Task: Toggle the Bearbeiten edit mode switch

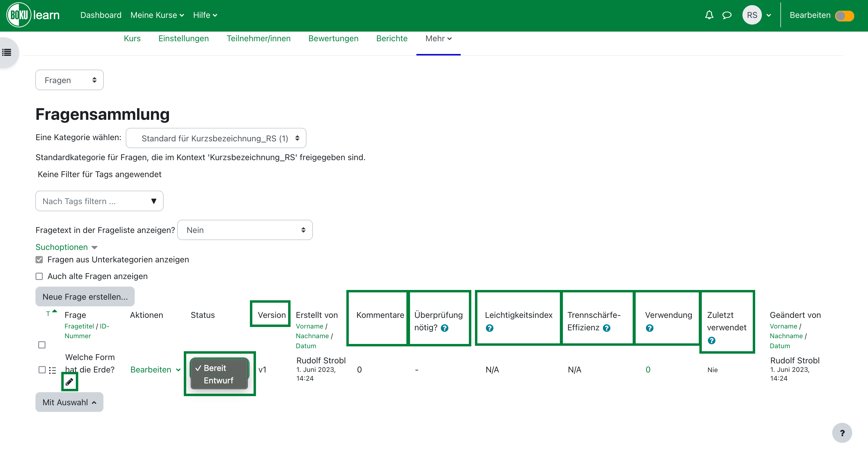Action: point(844,15)
